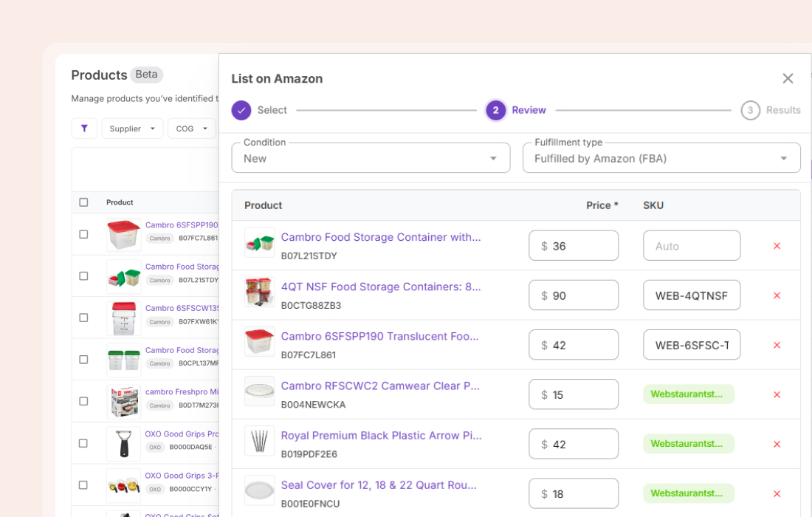
Task: Expand the Fulfillment type dropdown
Action: (661, 158)
